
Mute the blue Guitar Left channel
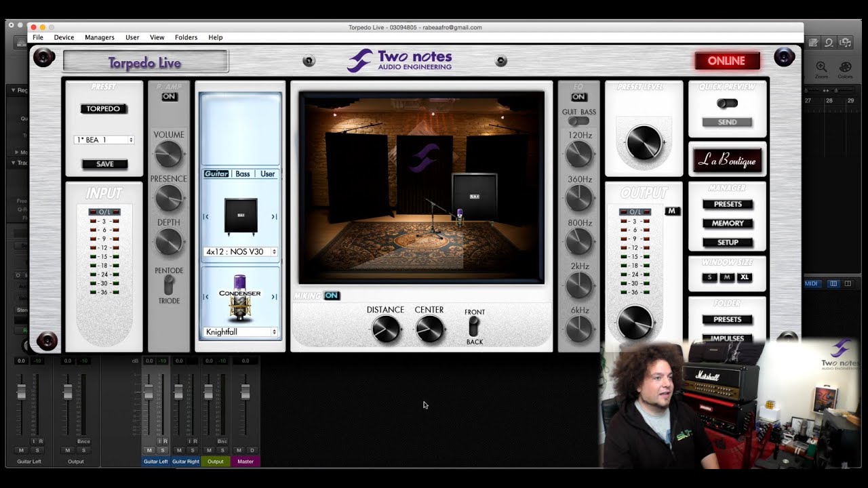coord(149,450)
